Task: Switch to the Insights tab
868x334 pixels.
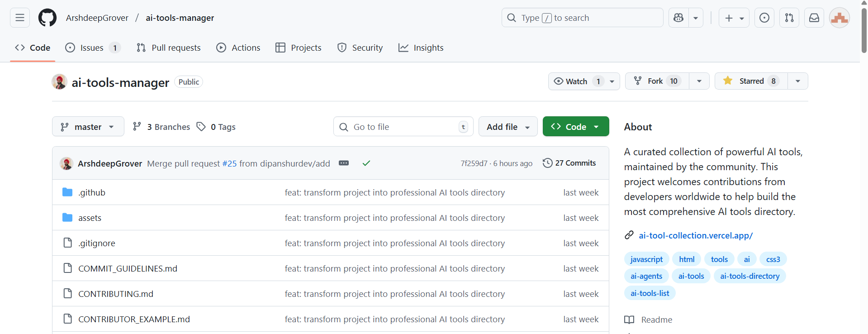Action: pos(421,48)
